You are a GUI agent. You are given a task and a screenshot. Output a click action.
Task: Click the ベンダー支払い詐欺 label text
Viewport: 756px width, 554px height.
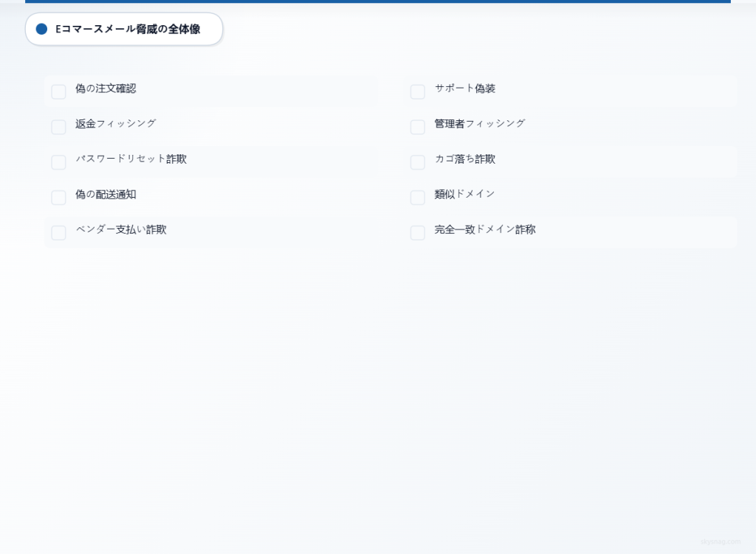[x=121, y=229]
